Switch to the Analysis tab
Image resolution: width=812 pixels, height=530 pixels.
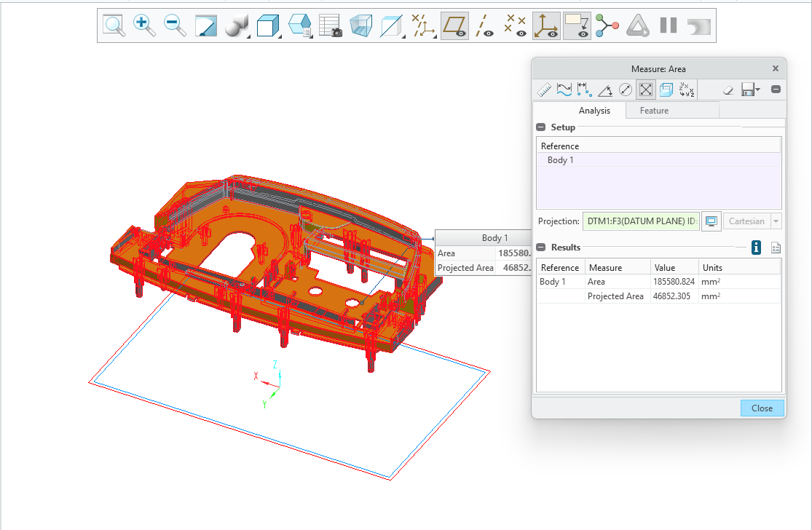tap(594, 111)
